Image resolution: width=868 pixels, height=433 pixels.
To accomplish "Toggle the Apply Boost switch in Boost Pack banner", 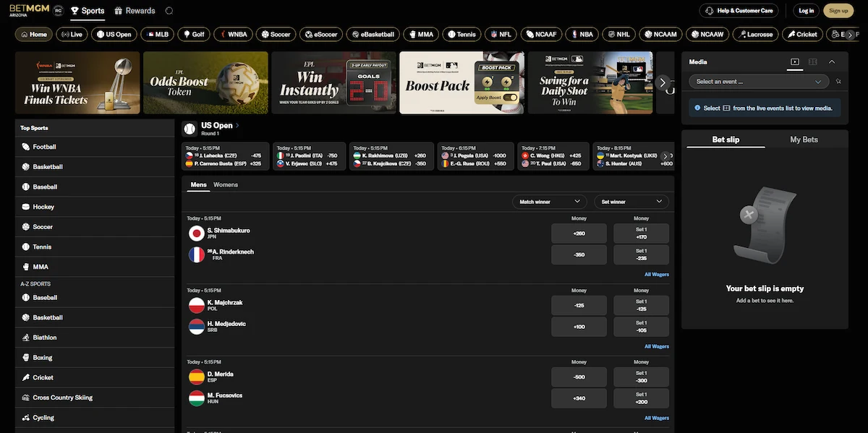I will [511, 97].
